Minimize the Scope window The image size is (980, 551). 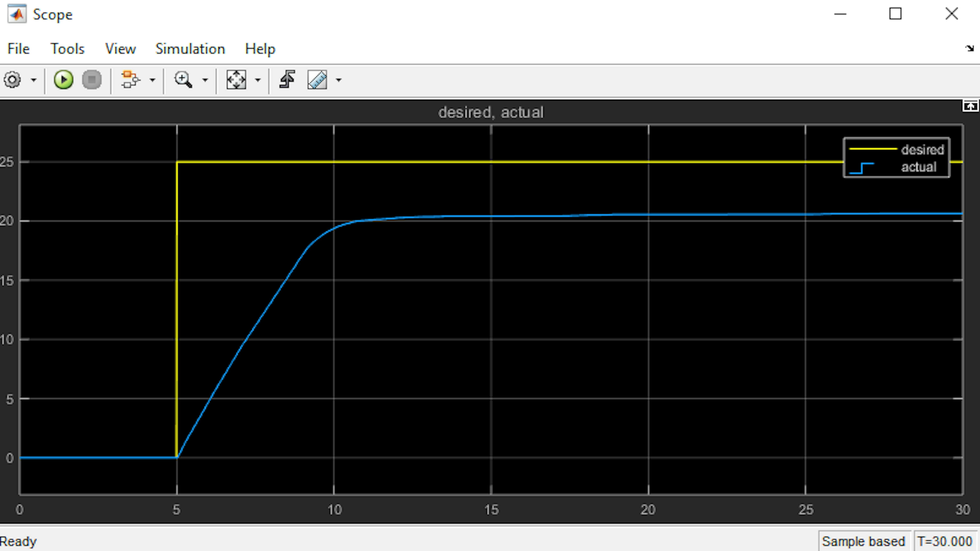[840, 14]
